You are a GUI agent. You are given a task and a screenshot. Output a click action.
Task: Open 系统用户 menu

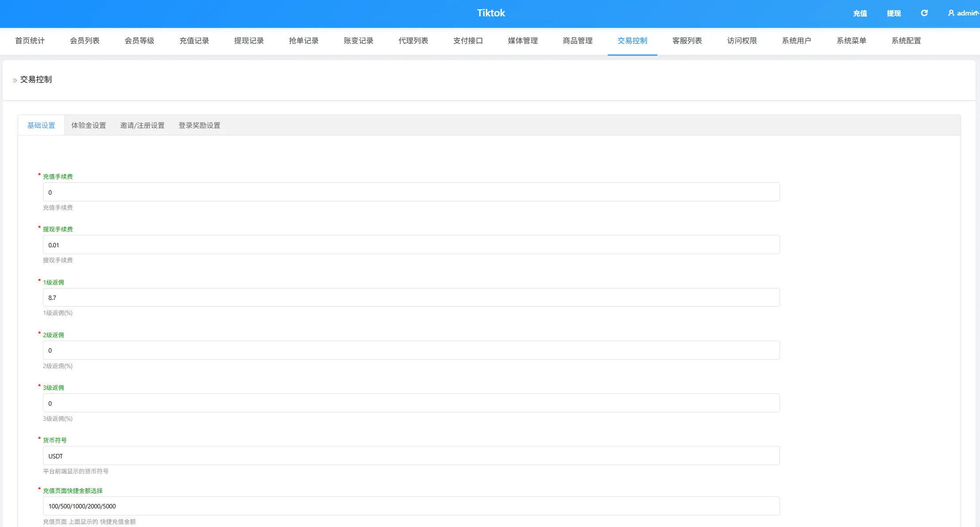(797, 41)
